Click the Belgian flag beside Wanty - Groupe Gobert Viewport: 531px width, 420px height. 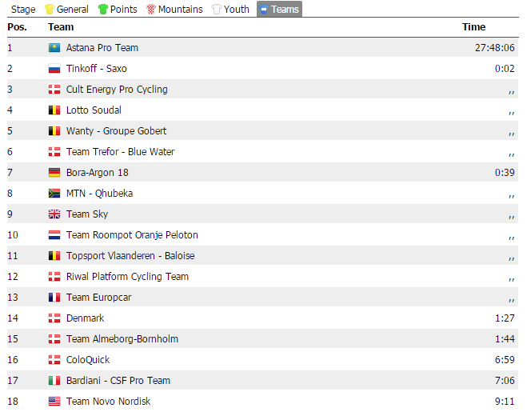click(54, 131)
